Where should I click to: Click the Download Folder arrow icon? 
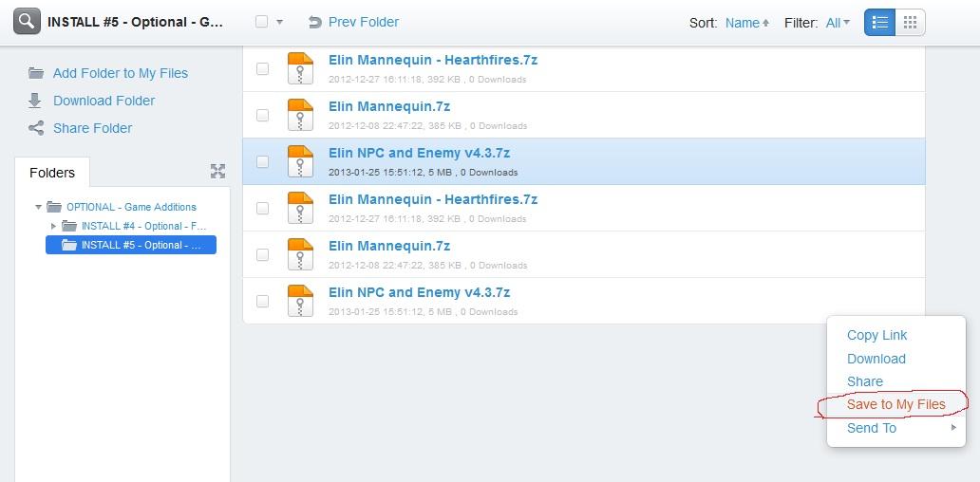pyautogui.click(x=35, y=101)
